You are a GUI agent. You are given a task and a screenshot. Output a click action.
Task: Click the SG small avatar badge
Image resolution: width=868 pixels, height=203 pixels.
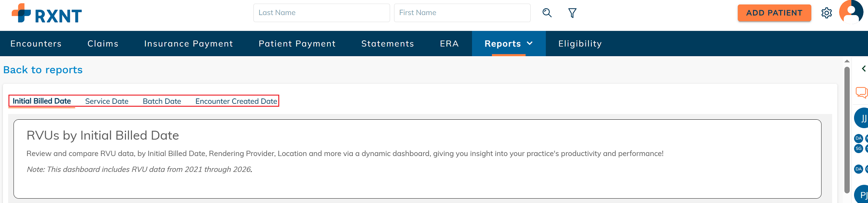(858, 149)
